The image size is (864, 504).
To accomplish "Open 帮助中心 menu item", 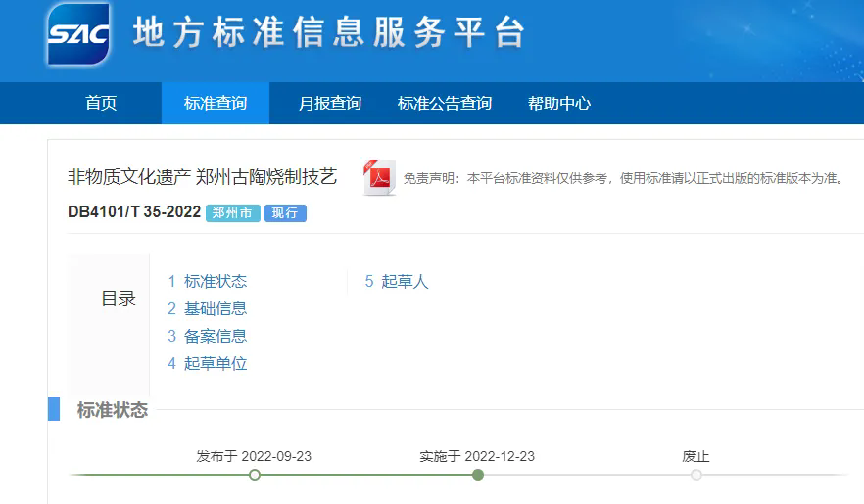I will pyautogui.click(x=559, y=104).
